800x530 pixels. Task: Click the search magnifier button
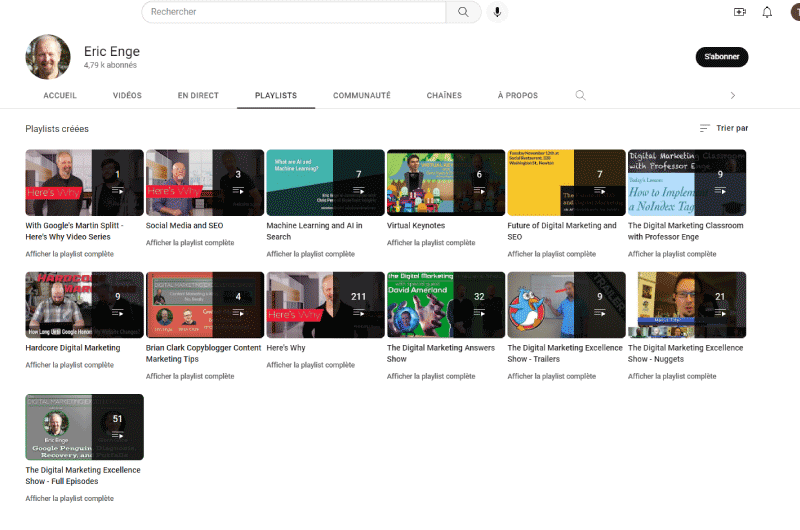coord(463,12)
